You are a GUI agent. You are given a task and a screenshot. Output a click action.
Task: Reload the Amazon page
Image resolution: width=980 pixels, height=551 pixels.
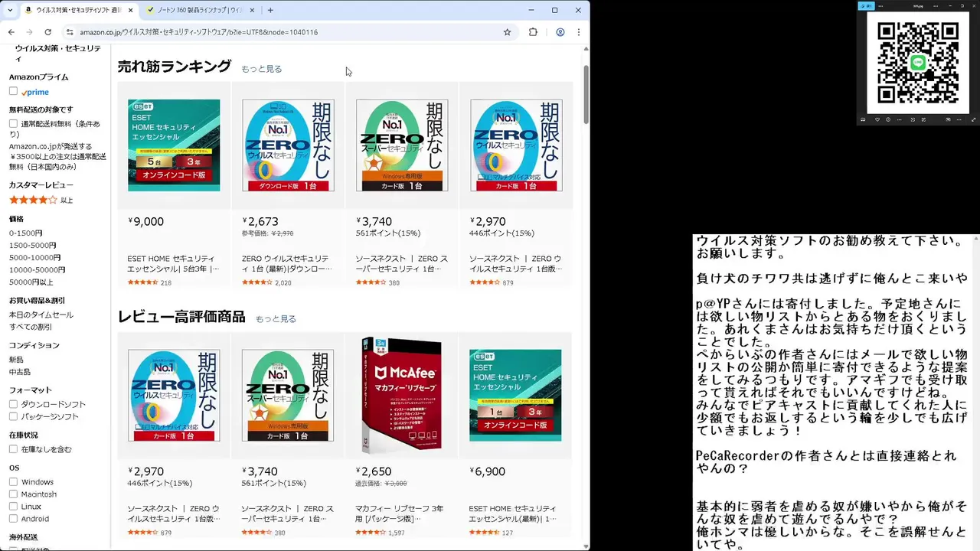(x=47, y=32)
